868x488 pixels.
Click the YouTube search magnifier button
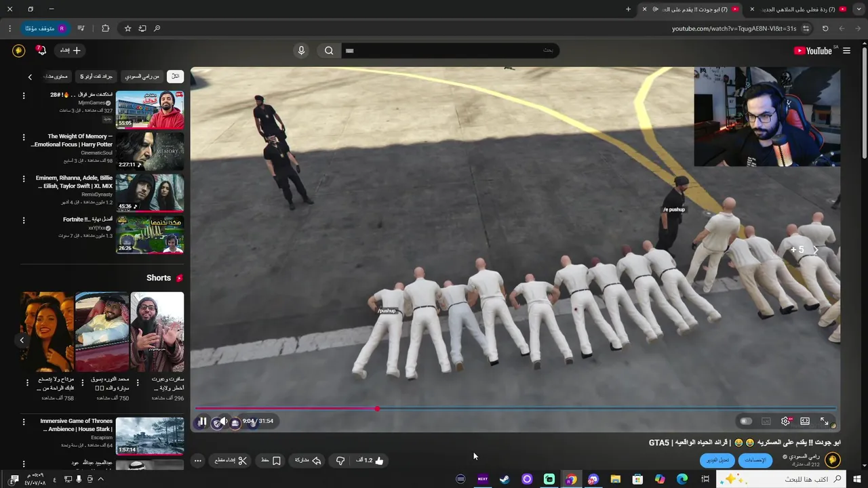pos(329,51)
